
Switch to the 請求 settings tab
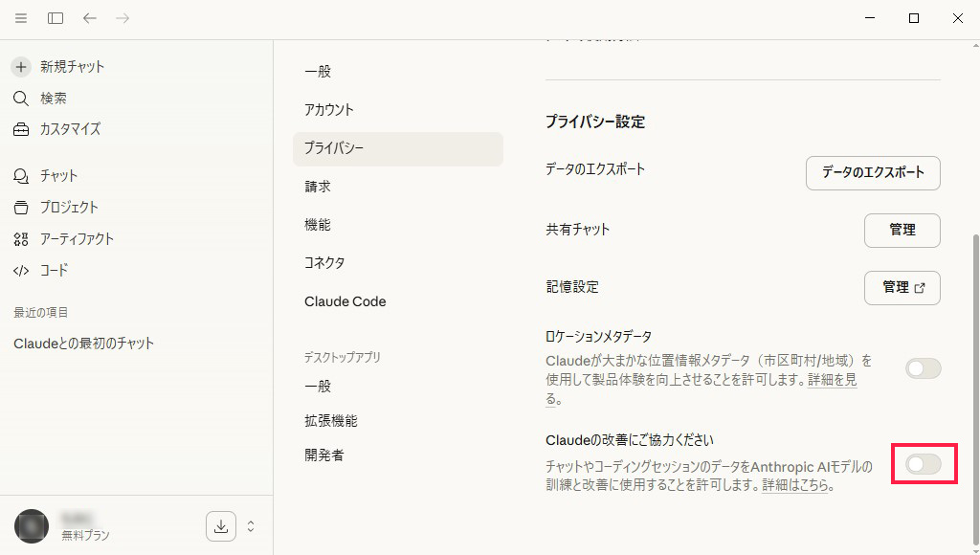coord(318,186)
